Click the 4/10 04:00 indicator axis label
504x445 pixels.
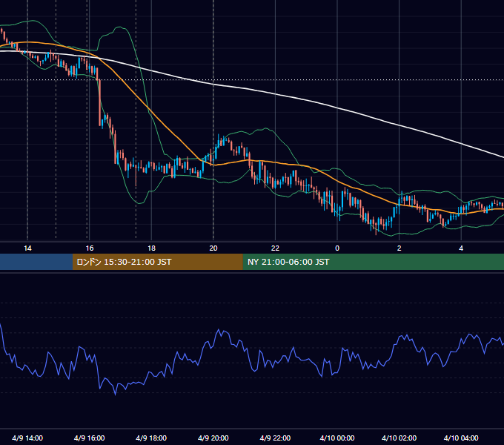pyautogui.click(x=461, y=438)
